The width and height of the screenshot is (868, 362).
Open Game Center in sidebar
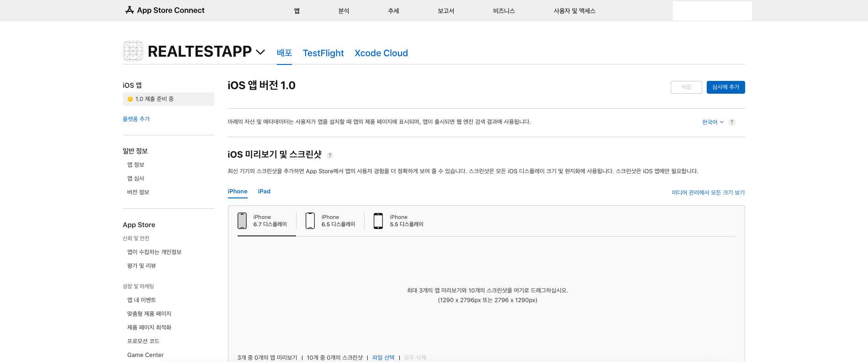pyautogui.click(x=145, y=355)
